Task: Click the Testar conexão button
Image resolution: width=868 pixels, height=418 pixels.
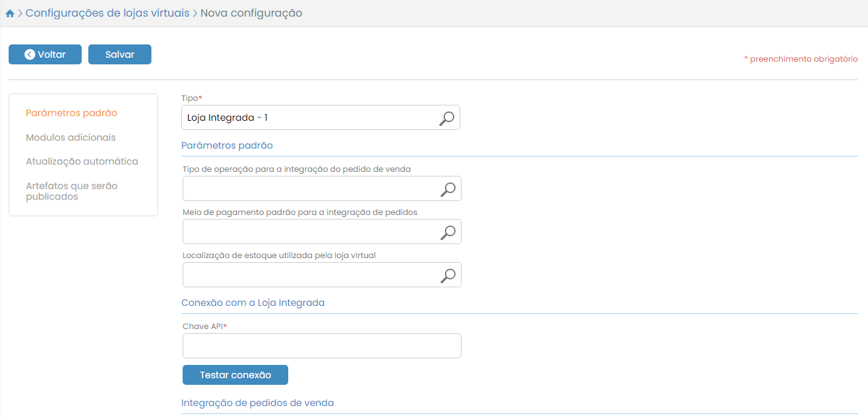Action: 235,375
